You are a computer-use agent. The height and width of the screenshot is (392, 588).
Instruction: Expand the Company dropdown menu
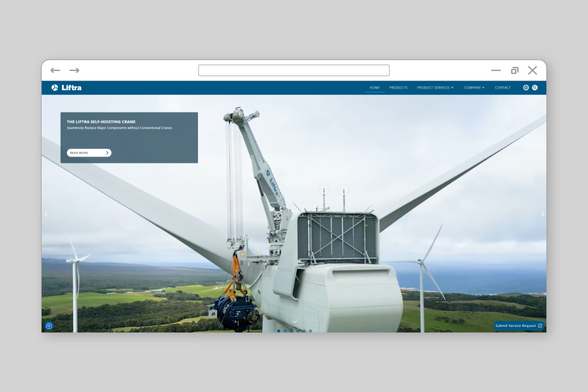474,88
